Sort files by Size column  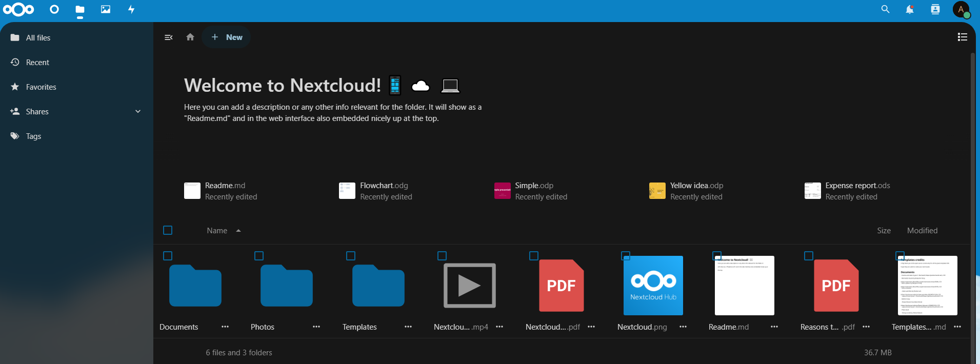tap(884, 231)
